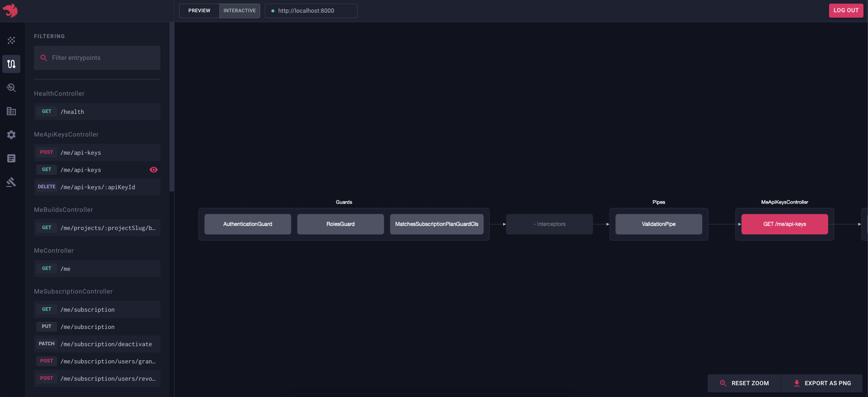868x397 pixels.
Task: Open the document page sidebar icon
Action: 11,158
